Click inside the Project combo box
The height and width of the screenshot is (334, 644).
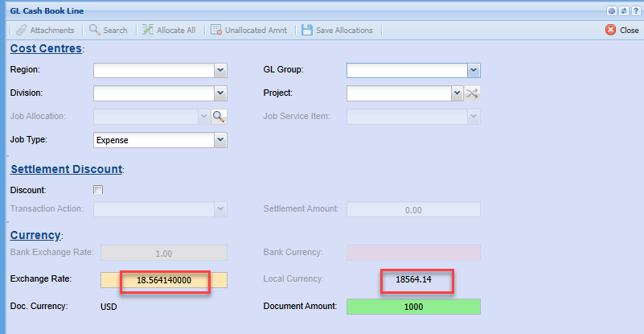(x=400, y=93)
